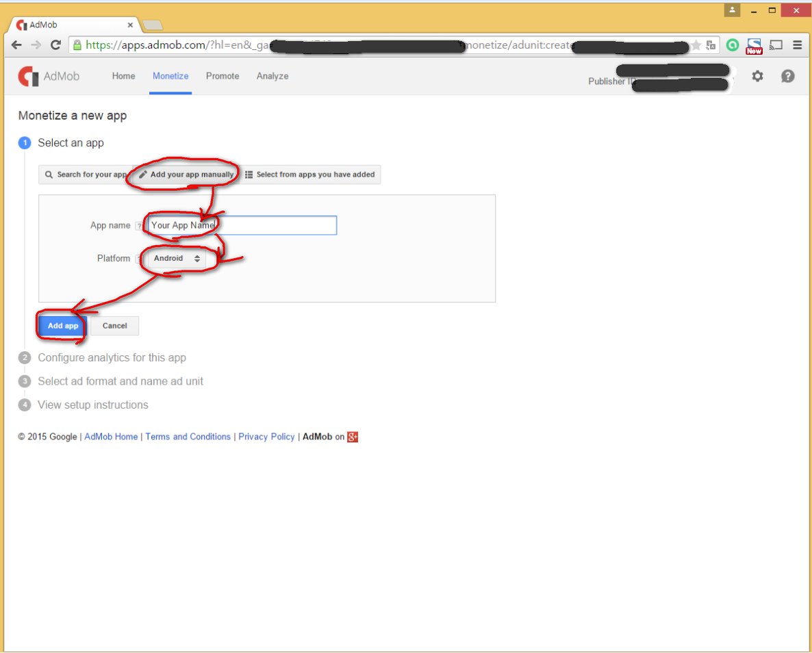
Task: Switch to Select from apps you have added
Action: click(x=309, y=175)
